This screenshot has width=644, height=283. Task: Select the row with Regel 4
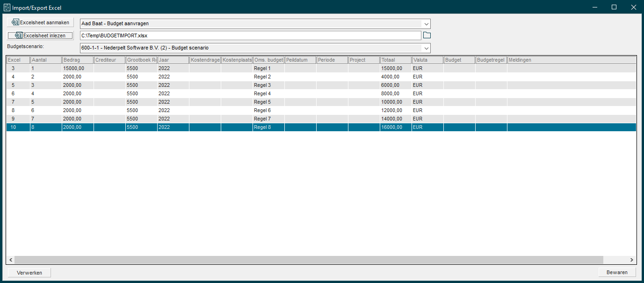tap(268, 93)
